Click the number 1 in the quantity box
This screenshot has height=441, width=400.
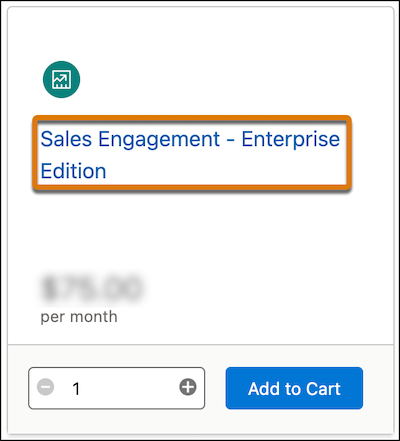[76, 388]
